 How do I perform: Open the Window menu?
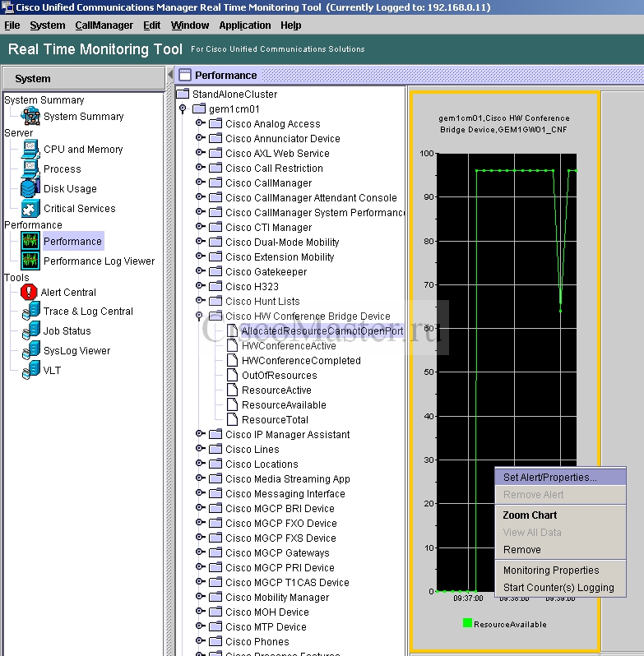coord(189,25)
